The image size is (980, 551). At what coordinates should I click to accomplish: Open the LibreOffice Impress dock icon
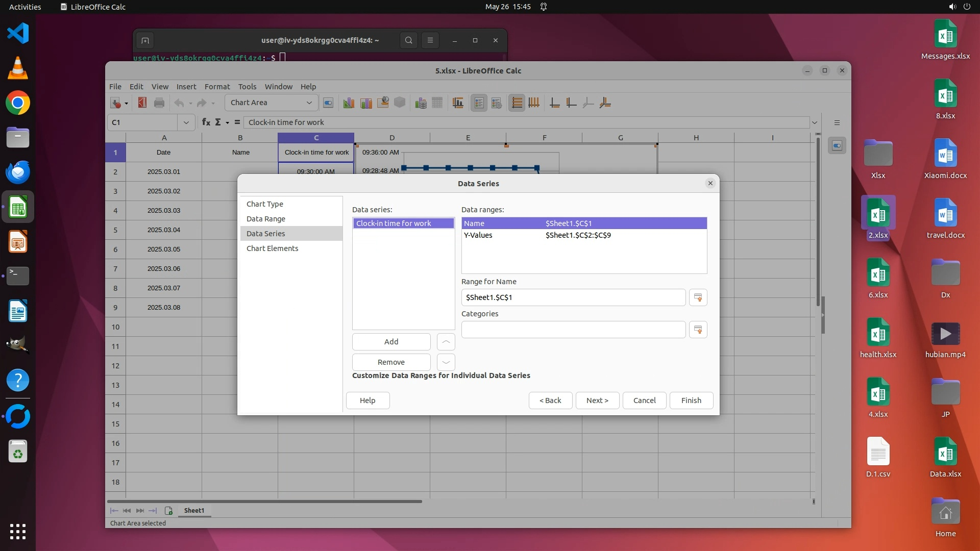pyautogui.click(x=18, y=242)
